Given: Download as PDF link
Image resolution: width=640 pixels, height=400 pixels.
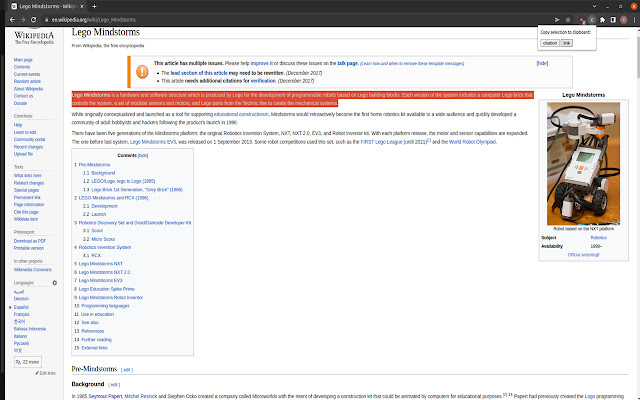Looking at the screenshot, I should [30, 241].
